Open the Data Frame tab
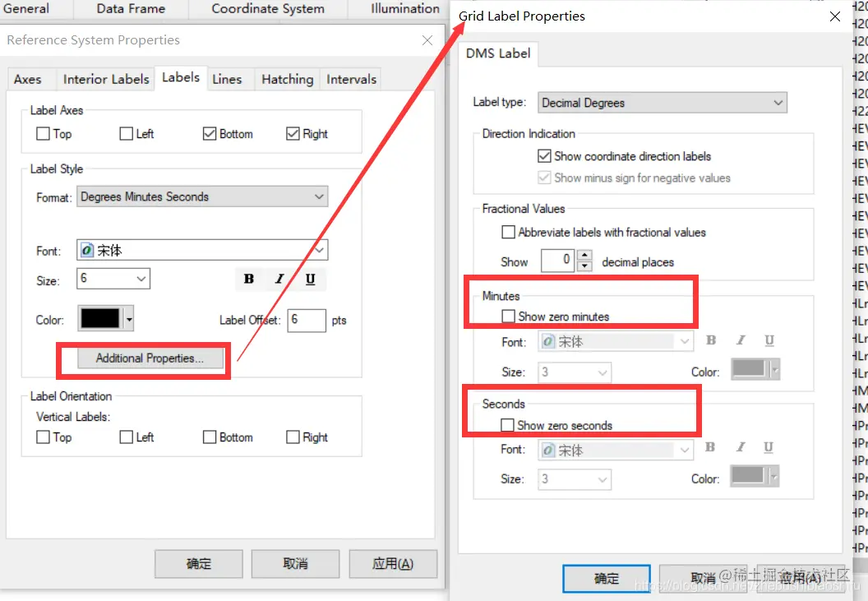Viewport: 868px width, 601px height. [x=131, y=9]
